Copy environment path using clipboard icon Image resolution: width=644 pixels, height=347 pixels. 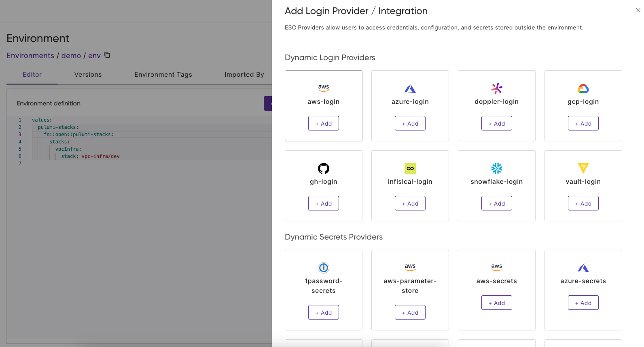click(x=107, y=55)
